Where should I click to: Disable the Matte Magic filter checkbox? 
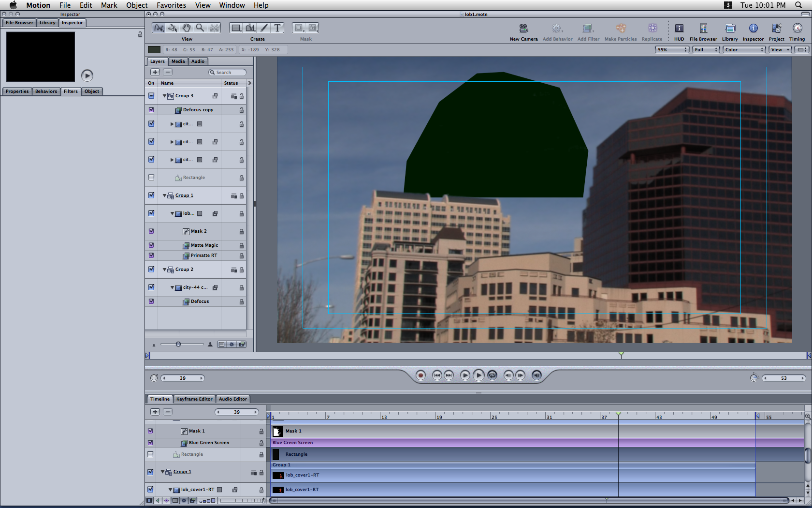(x=151, y=245)
